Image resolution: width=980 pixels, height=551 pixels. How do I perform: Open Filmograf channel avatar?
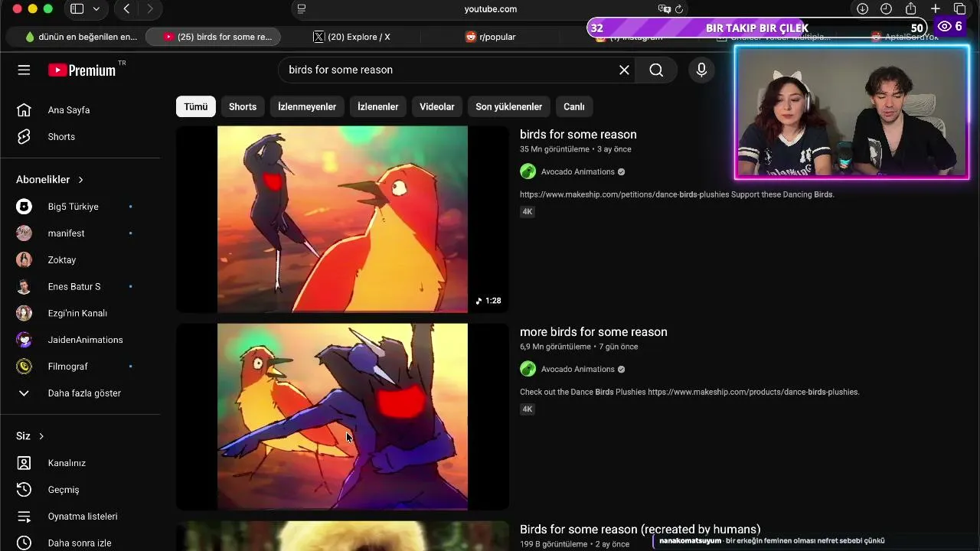point(24,367)
